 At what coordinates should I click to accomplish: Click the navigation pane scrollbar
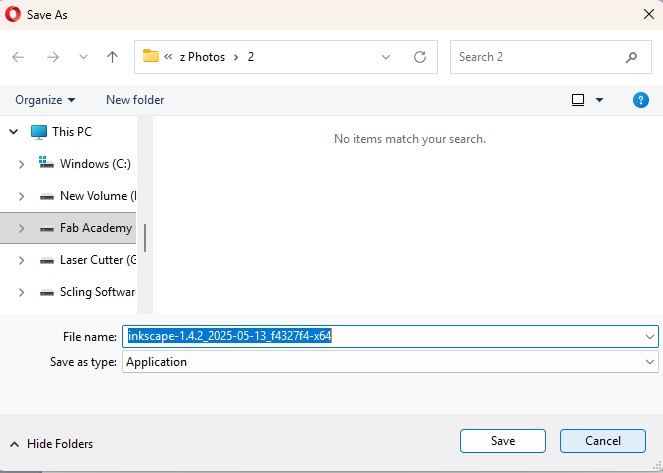pyautogui.click(x=145, y=237)
